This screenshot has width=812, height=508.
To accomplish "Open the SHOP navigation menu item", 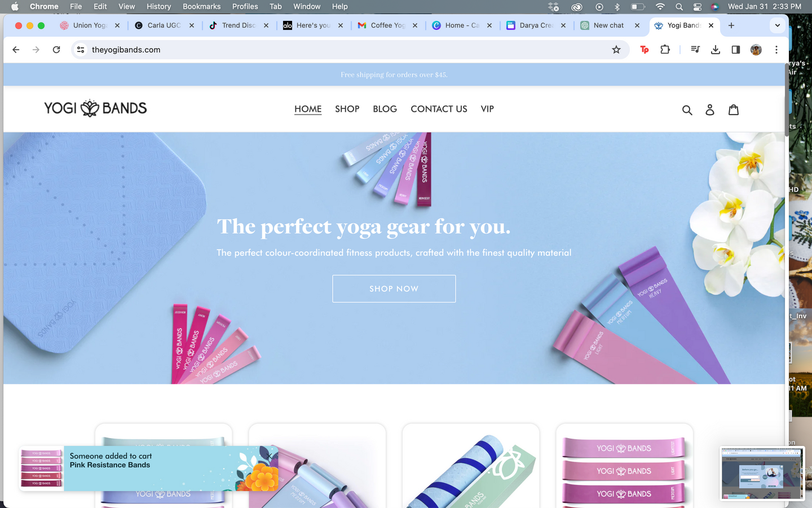I will coord(347,109).
